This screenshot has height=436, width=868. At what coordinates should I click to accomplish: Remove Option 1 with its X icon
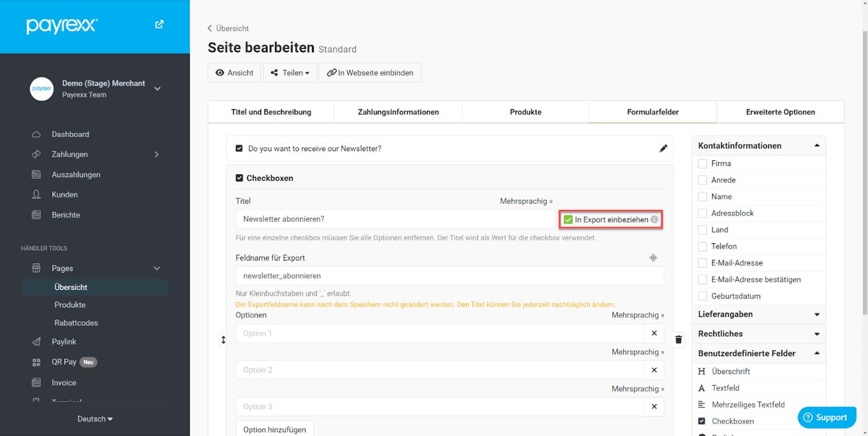pos(654,333)
